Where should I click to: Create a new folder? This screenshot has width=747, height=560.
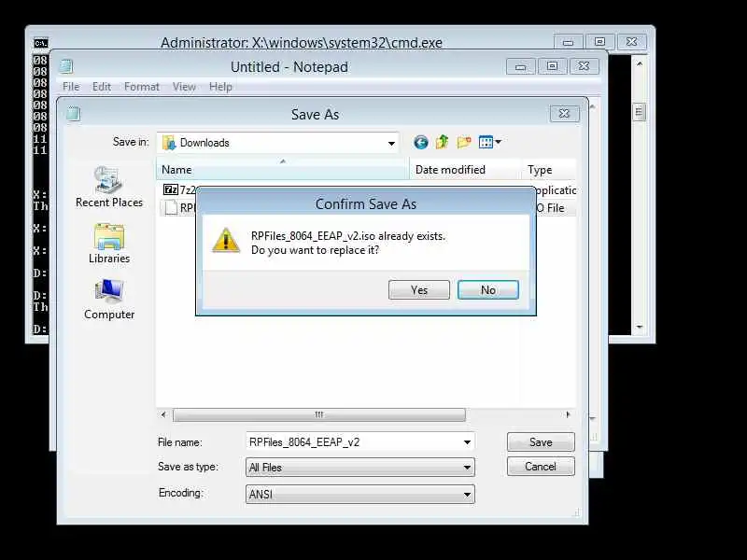(x=464, y=142)
